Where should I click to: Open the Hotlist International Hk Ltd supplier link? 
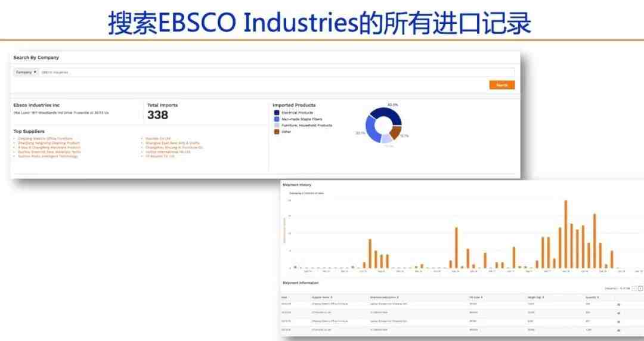point(168,151)
